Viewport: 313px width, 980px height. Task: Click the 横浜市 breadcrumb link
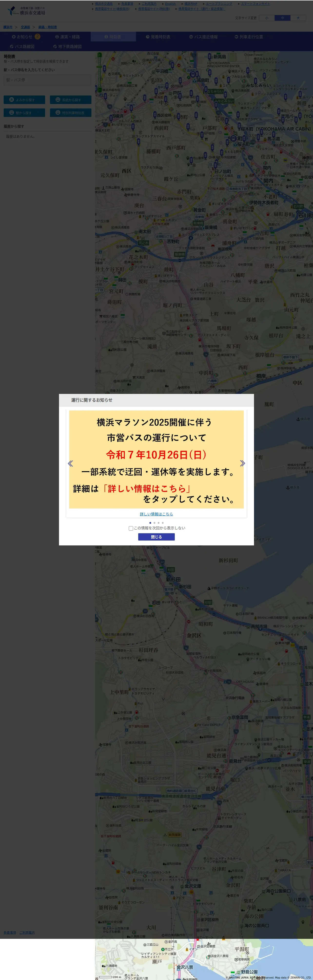point(8,27)
